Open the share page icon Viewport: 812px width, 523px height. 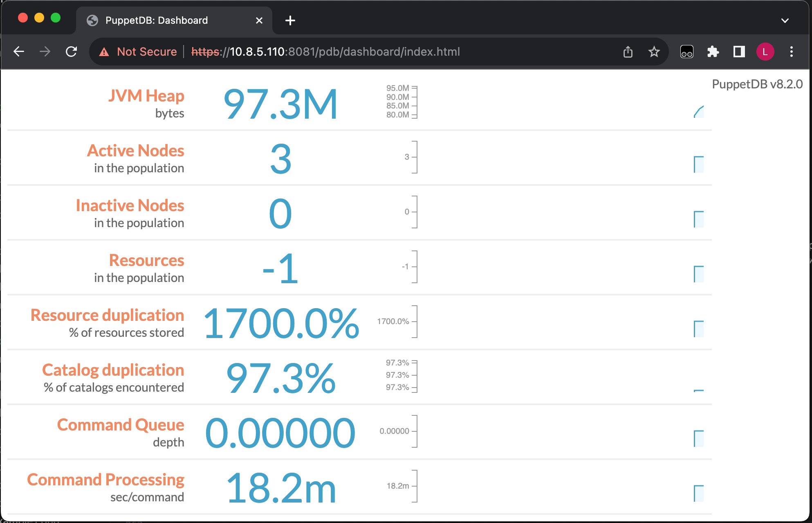628,52
